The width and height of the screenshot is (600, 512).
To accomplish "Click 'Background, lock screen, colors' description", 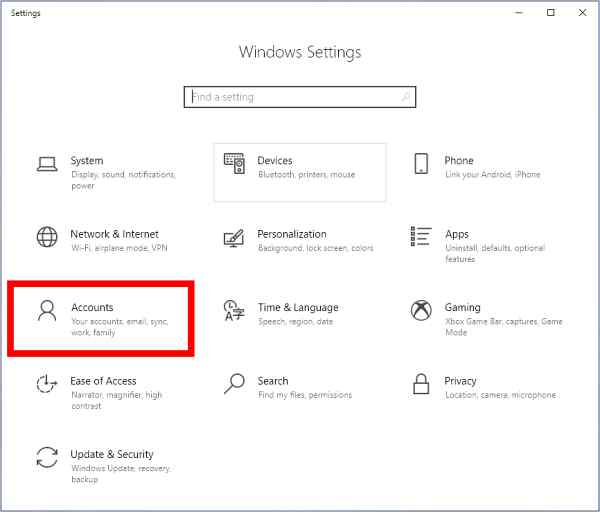I will point(316,248).
